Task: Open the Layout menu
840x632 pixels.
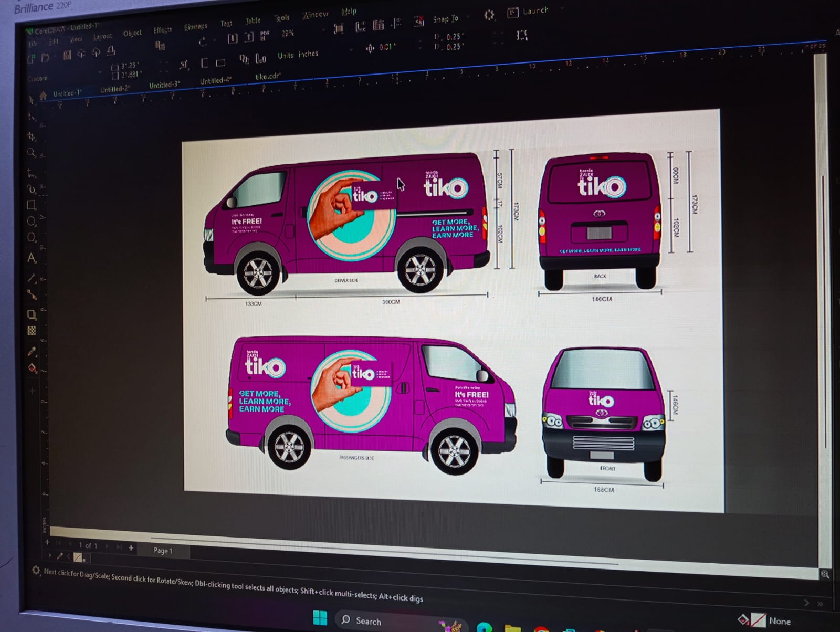Action: click(x=103, y=36)
